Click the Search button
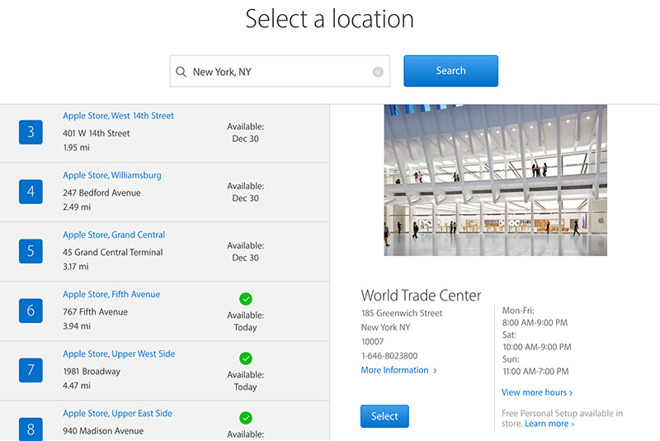Viewport: 660px width, 441px height. coord(451,71)
